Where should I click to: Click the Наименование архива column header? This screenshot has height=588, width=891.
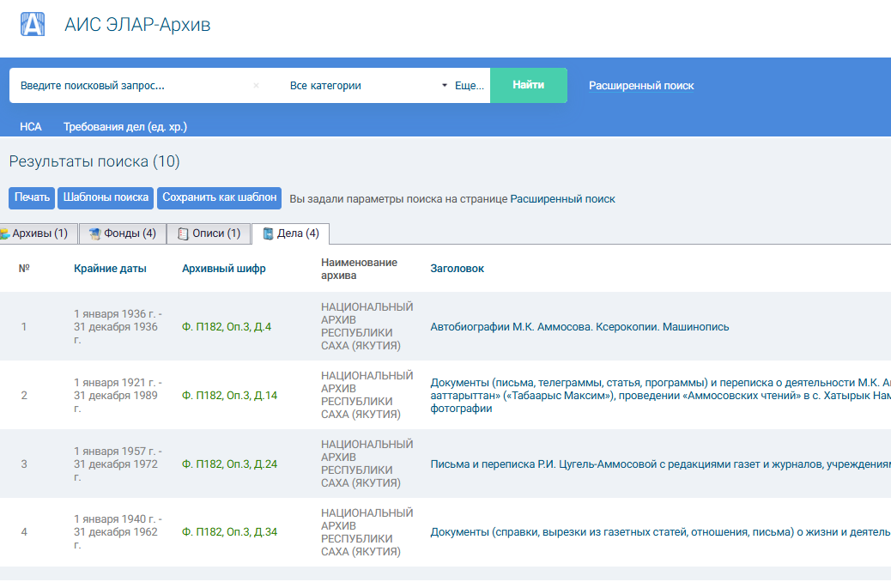pyautogui.click(x=359, y=269)
